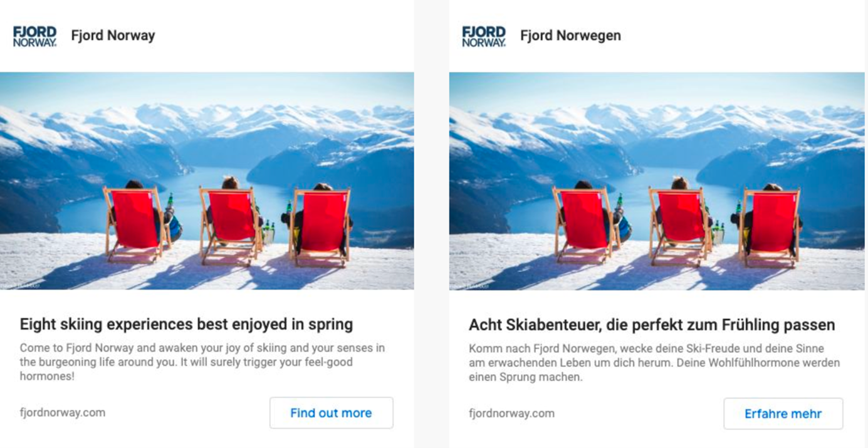Screen dimensions: 868x448
Task: Click the 'Come to Fjord Norway' description text
Action: [x=202, y=362]
